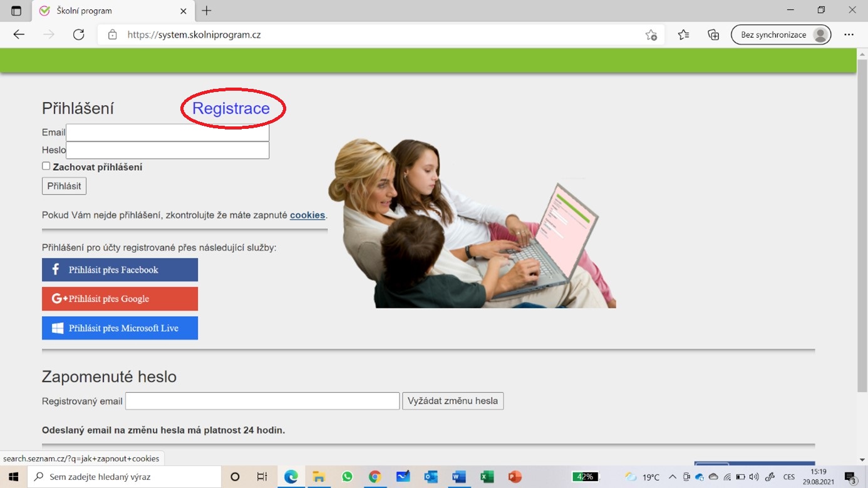Open the Edge Settings and more menu
Screen dimensions: 868x488
[849, 35]
